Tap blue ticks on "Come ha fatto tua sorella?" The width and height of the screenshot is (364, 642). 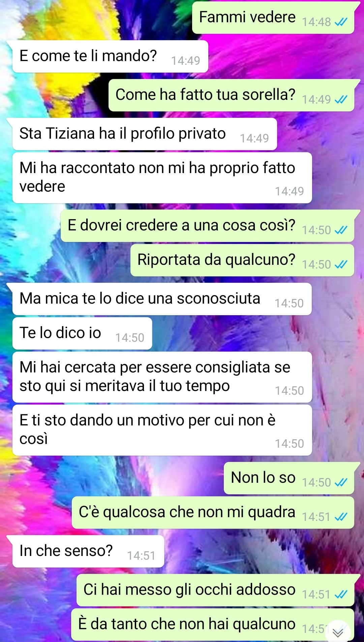[341, 100]
